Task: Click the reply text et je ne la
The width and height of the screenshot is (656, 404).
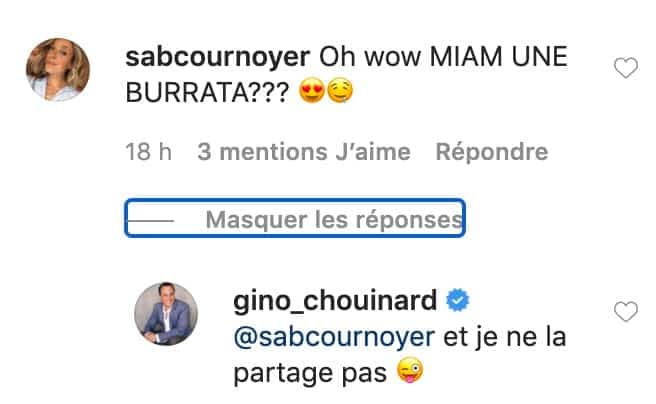Action: click(x=504, y=337)
